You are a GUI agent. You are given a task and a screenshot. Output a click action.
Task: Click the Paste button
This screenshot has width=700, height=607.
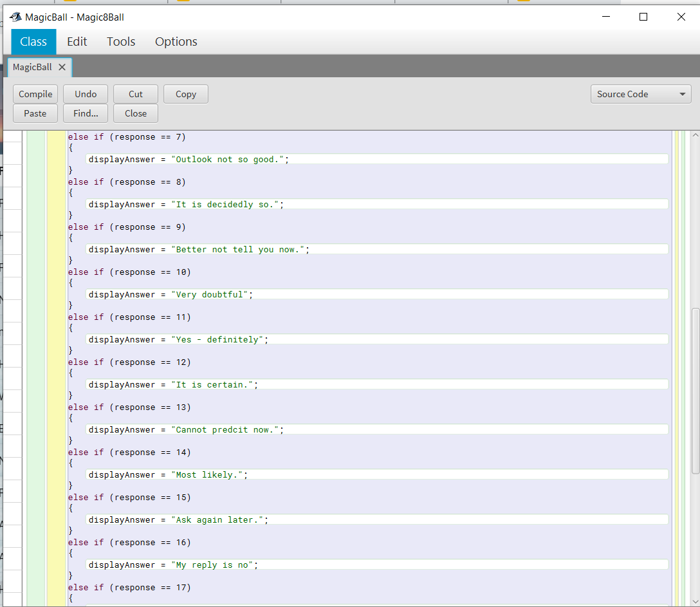click(35, 113)
